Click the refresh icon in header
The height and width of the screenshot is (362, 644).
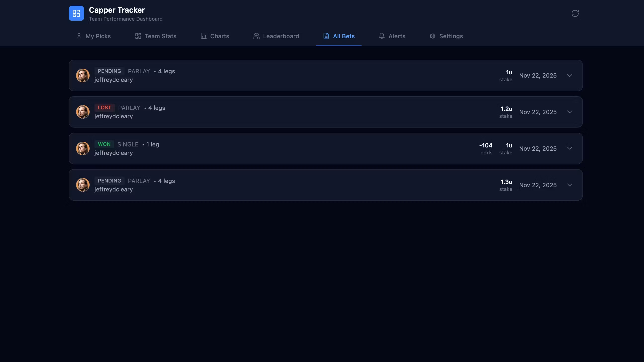(575, 13)
